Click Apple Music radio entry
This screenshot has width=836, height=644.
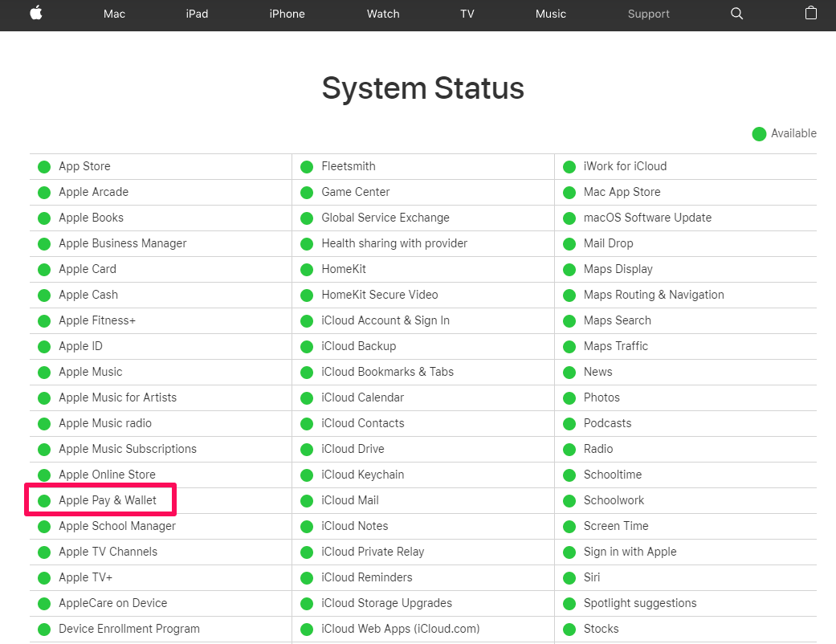click(x=105, y=423)
